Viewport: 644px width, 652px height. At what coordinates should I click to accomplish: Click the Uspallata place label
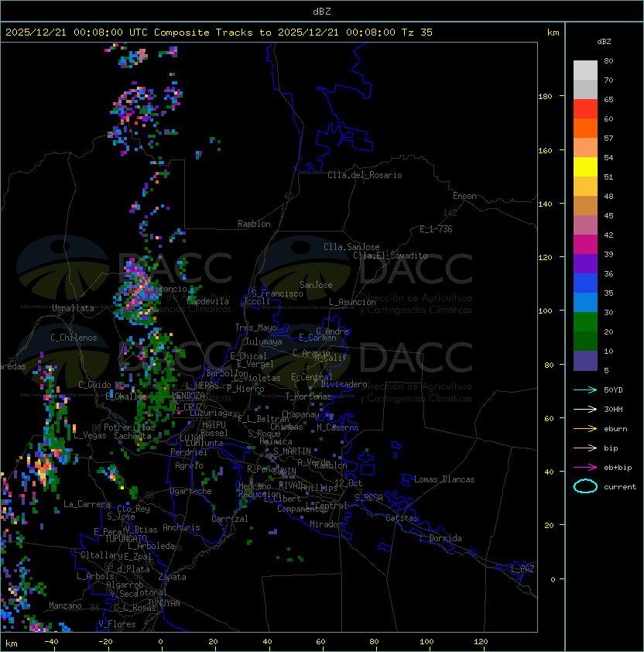(73, 308)
